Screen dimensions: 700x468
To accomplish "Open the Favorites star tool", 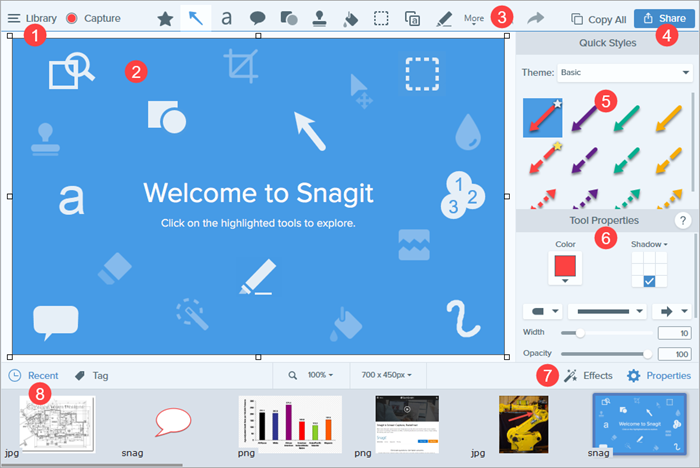I will pos(164,17).
